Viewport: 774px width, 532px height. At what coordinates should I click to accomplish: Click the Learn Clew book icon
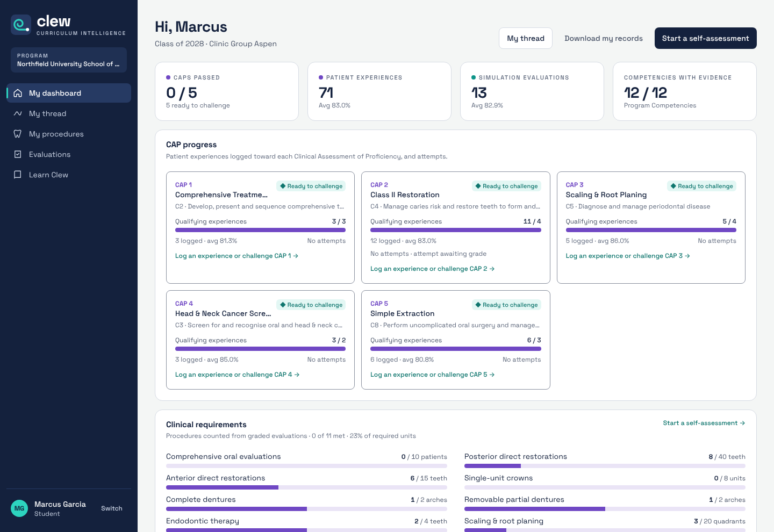18,175
